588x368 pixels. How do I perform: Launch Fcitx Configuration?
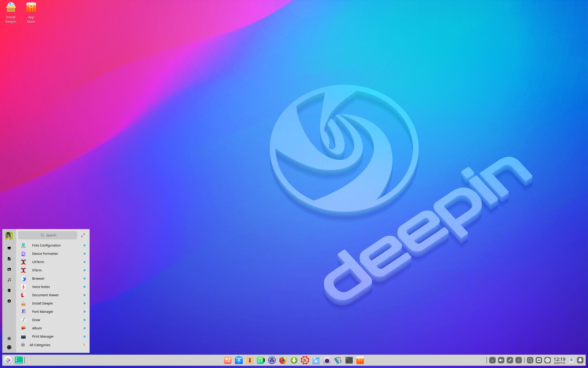pyautogui.click(x=53, y=245)
